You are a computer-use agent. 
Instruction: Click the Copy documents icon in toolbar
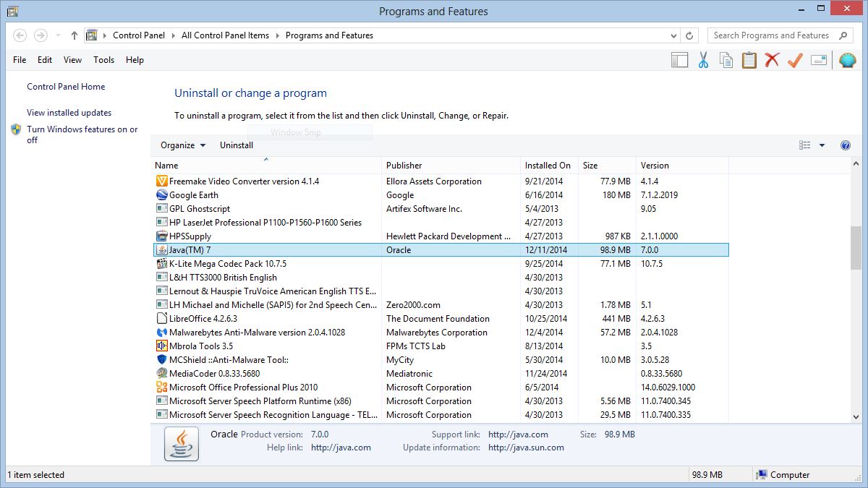pyautogui.click(x=726, y=60)
